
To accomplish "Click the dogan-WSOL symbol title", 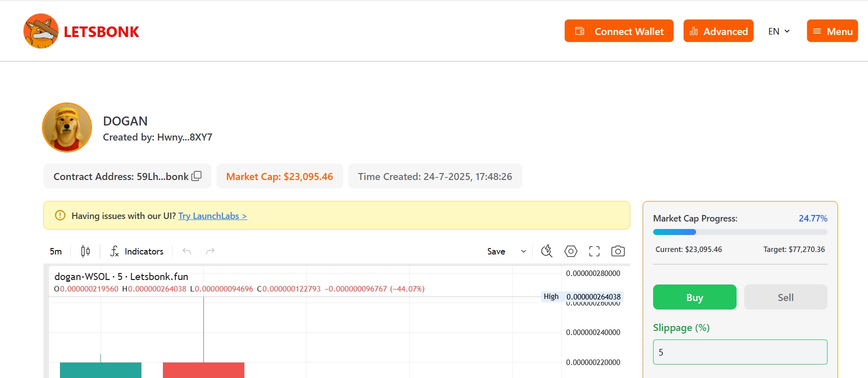I will pos(121,276).
